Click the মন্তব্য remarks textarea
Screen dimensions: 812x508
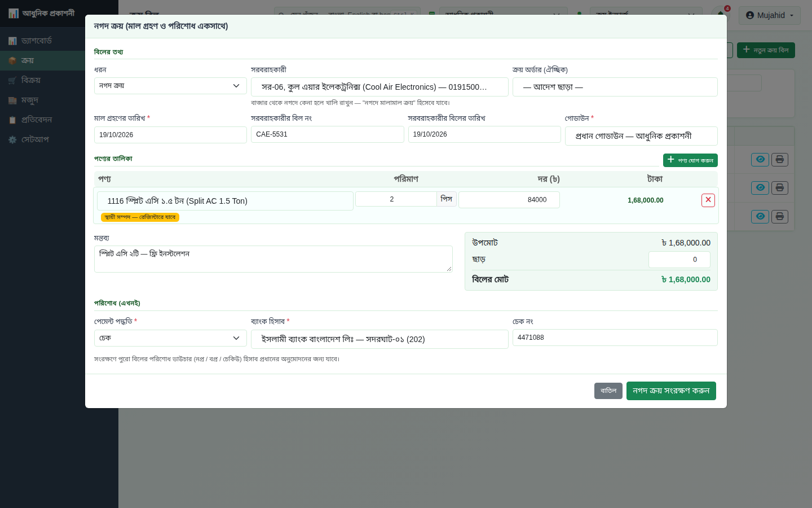pos(273,259)
